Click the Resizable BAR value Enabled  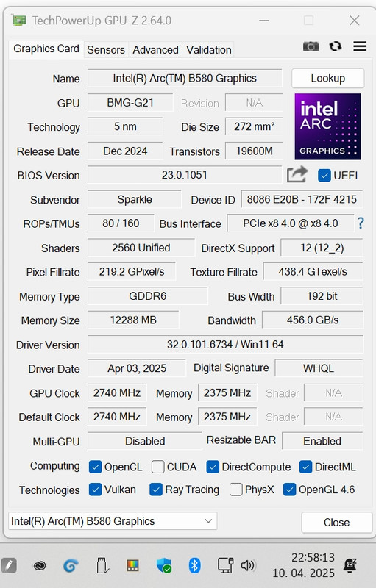pos(322,441)
